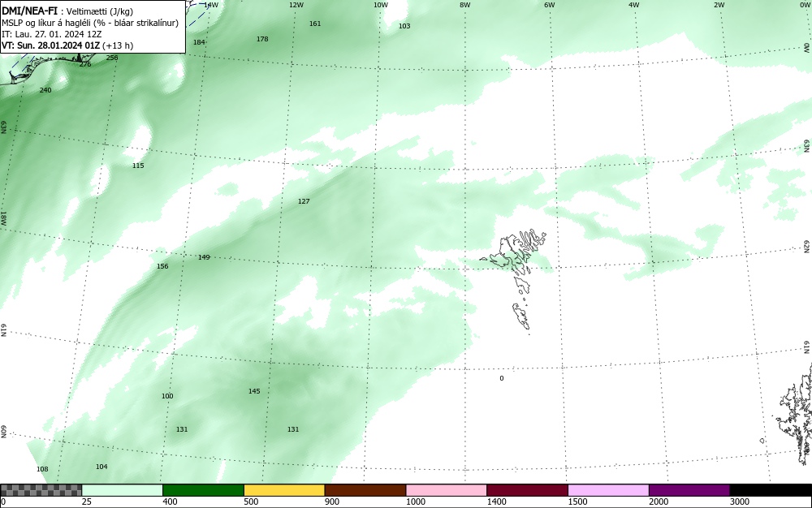Click the legend scale label '1400'
Image resolution: width=812 pixels, height=508 pixels.
coord(496,502)
